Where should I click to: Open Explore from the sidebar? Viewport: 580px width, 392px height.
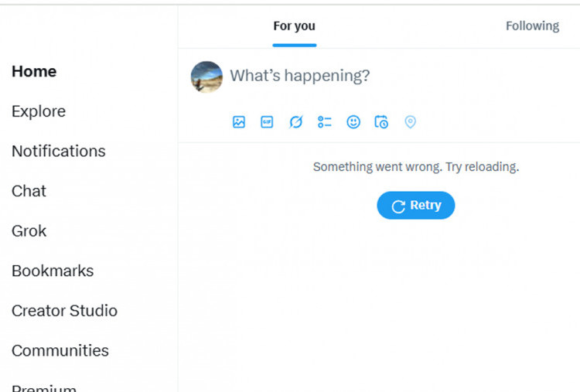point(39,111)
